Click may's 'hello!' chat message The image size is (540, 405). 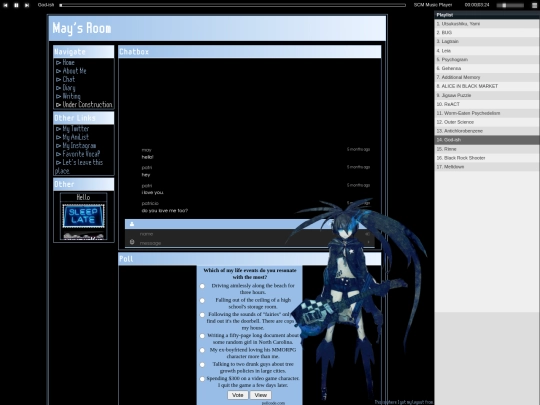(147, 157)
